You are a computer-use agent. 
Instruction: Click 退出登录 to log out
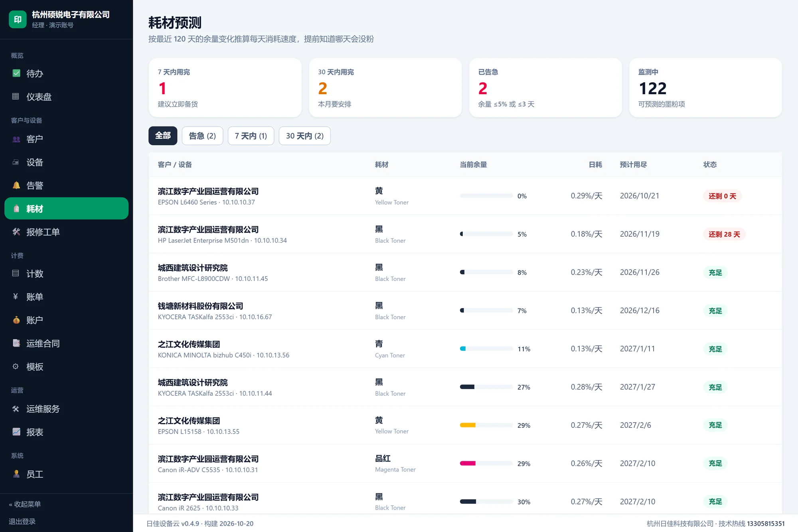click(x=22, y=522)
